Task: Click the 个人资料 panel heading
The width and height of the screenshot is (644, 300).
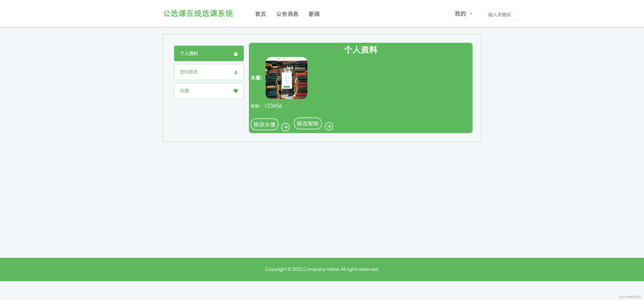Action: [361, 50]
